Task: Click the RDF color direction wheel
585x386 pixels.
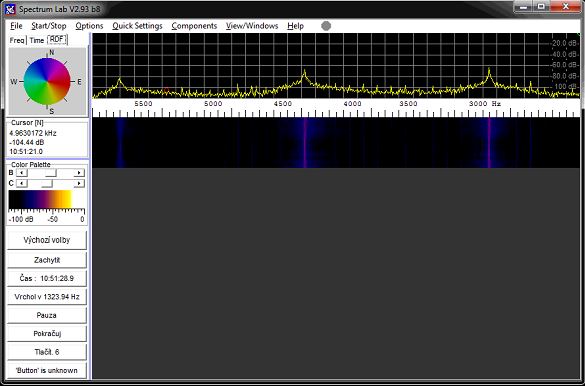Action: [x=47, y=81]
